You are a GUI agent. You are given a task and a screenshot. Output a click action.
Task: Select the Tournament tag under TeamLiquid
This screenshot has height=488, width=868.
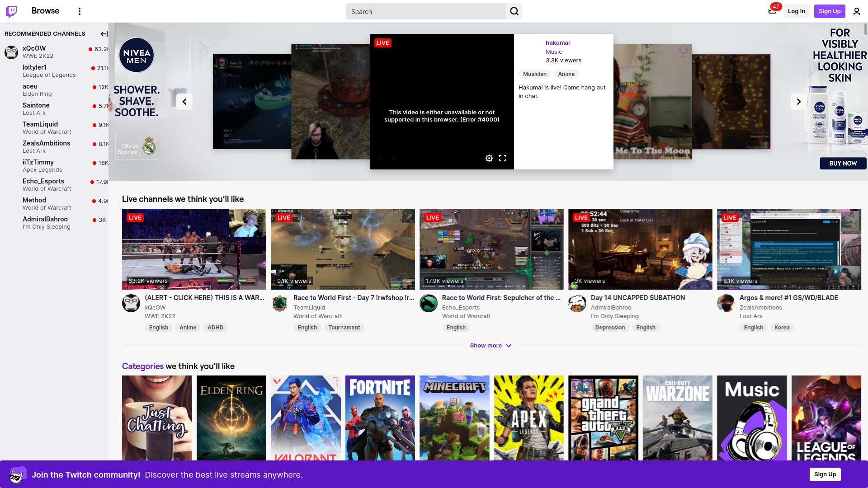pyautogui.click(x=344, y=328)
